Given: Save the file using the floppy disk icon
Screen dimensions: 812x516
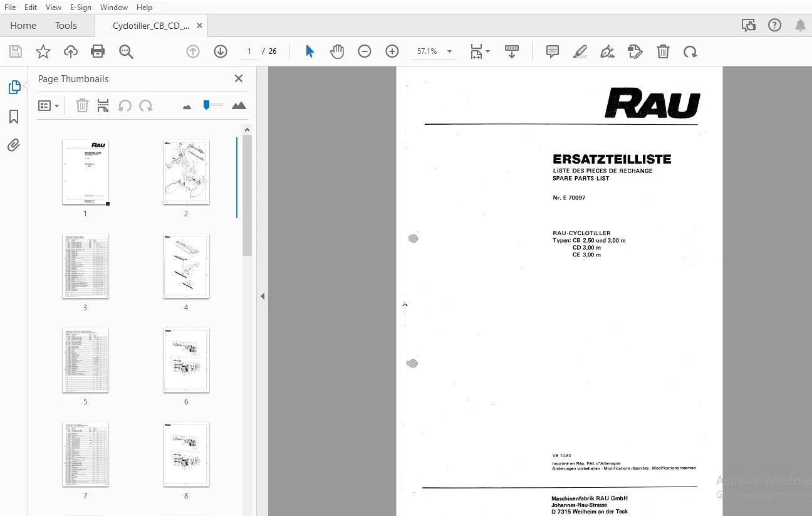Looking at the screenshot, I should coord(16,51).
